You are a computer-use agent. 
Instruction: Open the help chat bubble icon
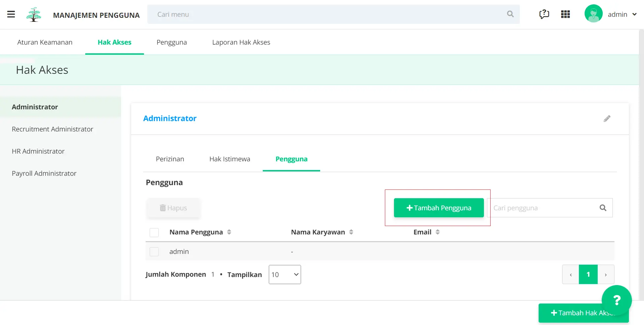(x=544, y=14)
